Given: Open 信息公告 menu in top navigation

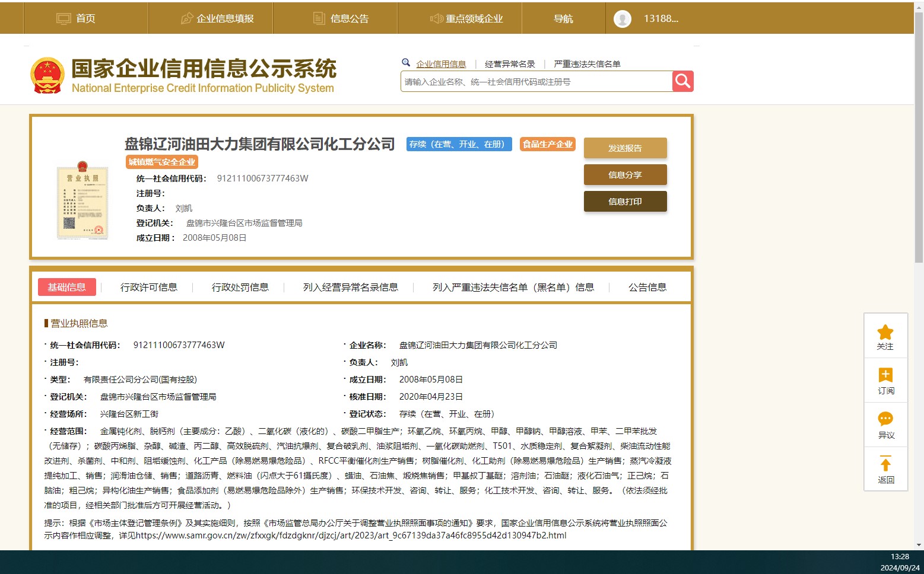Looking at the screenshot, I should 341,18.
